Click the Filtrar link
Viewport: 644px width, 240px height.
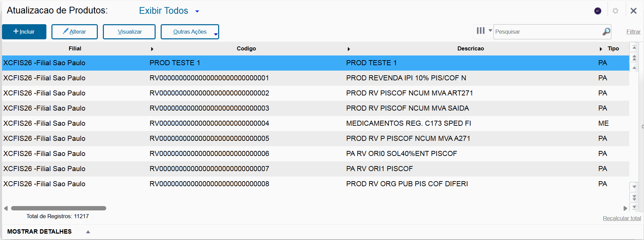(x=633, y=32)
